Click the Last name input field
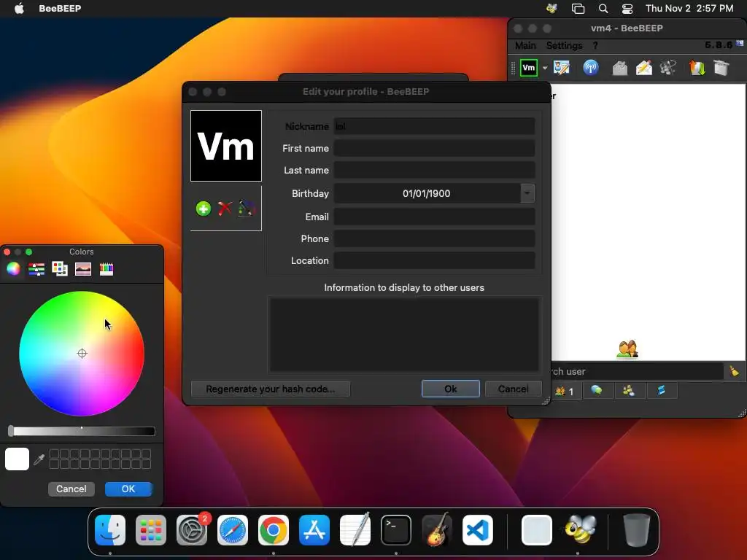Viewport: 747px width, 560px height. click(x=434, y=171)
